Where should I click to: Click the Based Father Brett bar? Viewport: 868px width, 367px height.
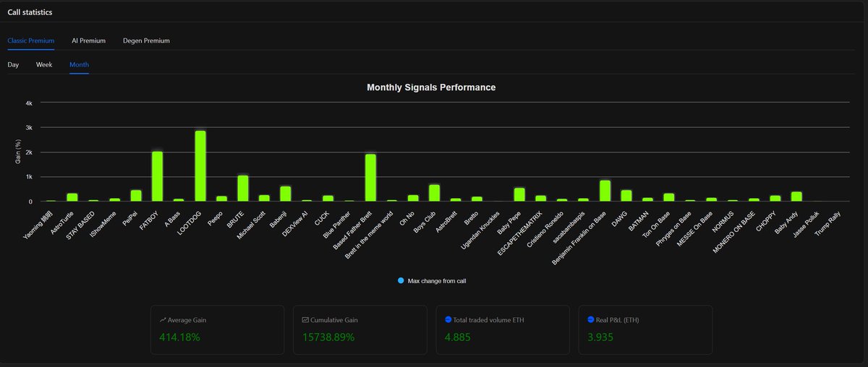tap(370, 178)
